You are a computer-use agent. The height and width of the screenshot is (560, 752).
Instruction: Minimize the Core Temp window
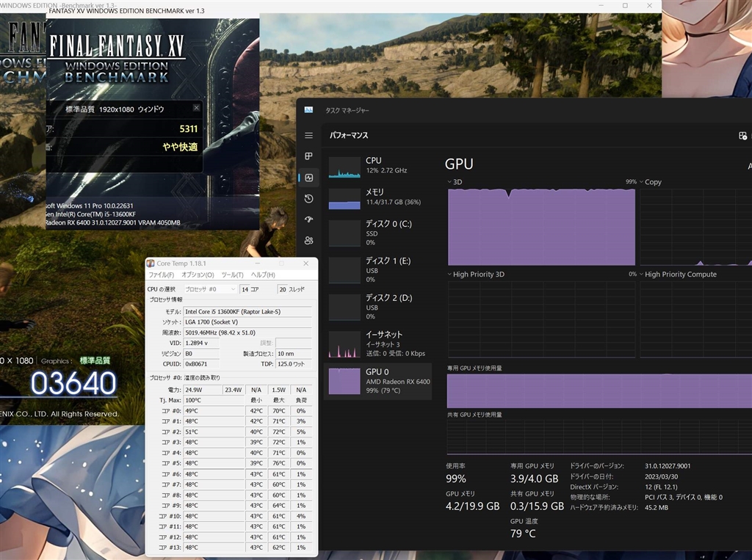click(x=258, y=263)
